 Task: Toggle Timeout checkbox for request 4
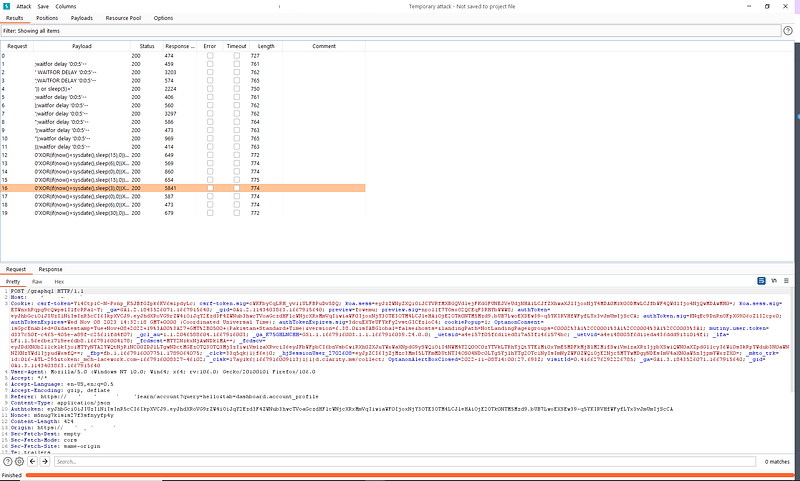coord(236,89)
